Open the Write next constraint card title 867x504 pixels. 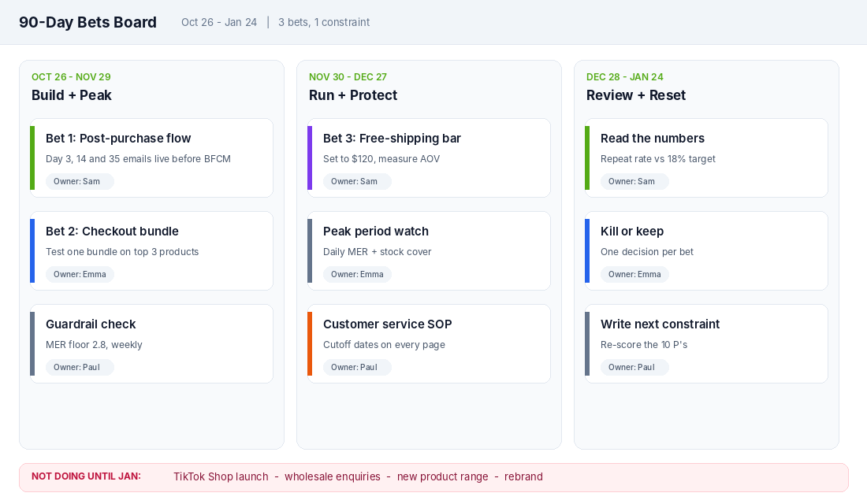click(x=660, y=324)
